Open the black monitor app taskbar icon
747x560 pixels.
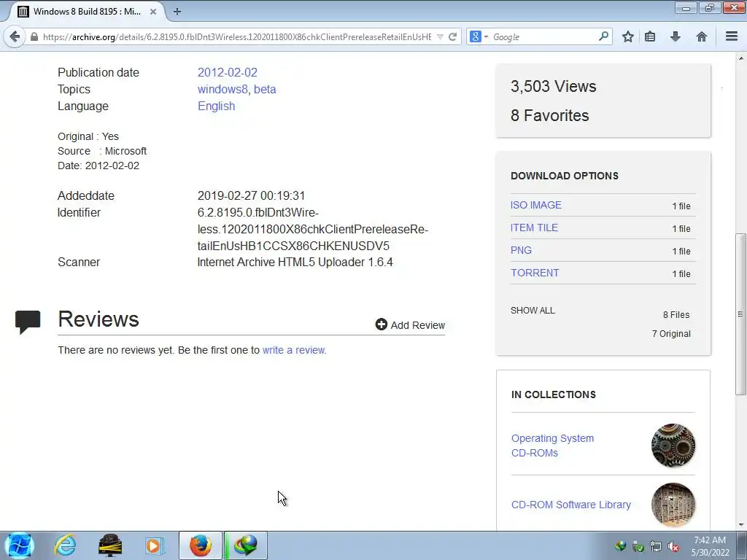(110, 545)
